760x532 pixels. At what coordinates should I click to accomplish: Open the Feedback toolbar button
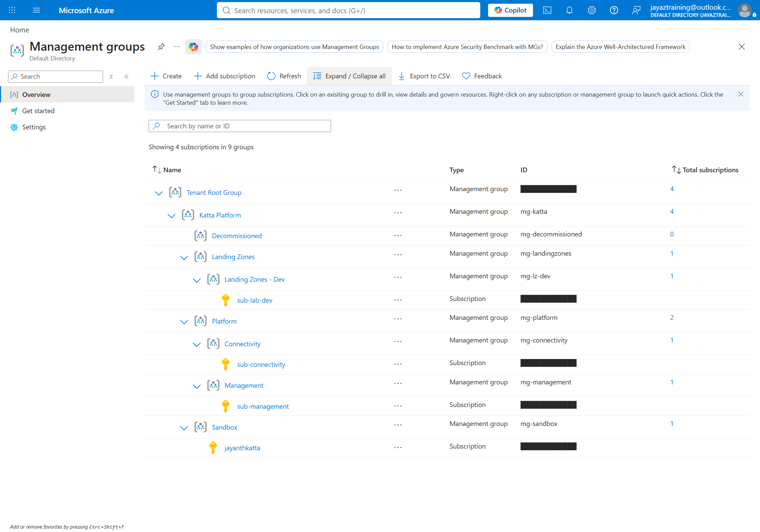[482, 76]
